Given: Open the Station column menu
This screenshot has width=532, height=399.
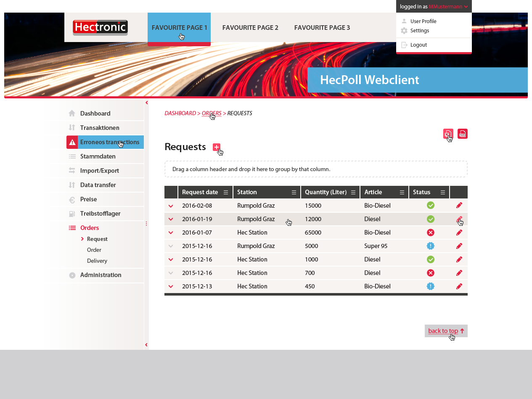Looking at the screenshot, I should [294, 192].
